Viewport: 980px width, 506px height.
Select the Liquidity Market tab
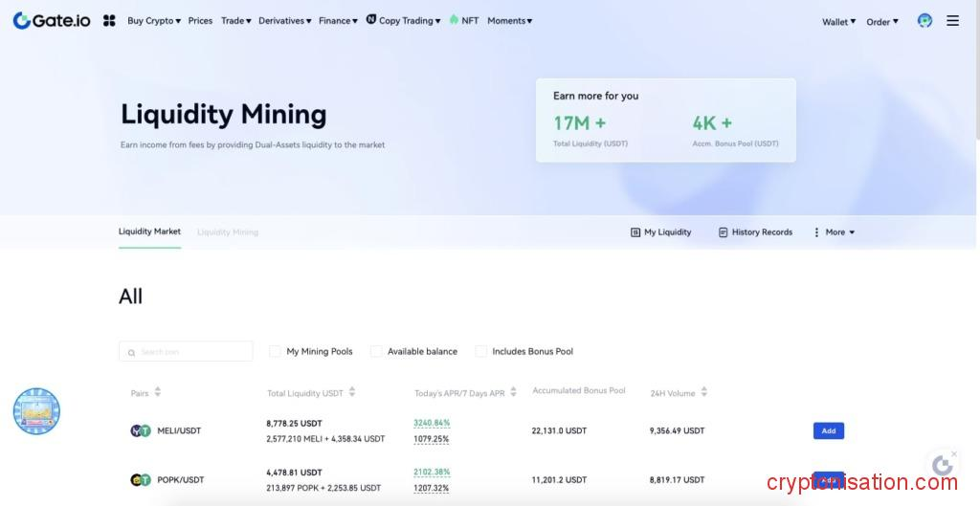click(x=149, y=231)
